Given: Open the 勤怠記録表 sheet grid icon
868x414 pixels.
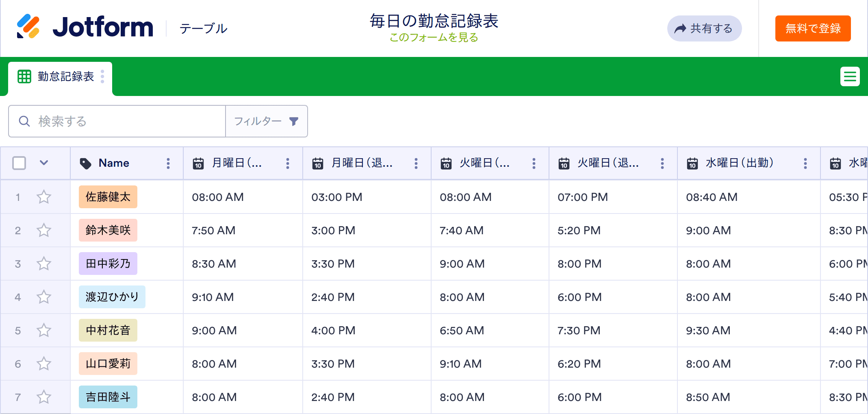Looking at the screenshot, I should pyautogui.click(x=24, y=76).
